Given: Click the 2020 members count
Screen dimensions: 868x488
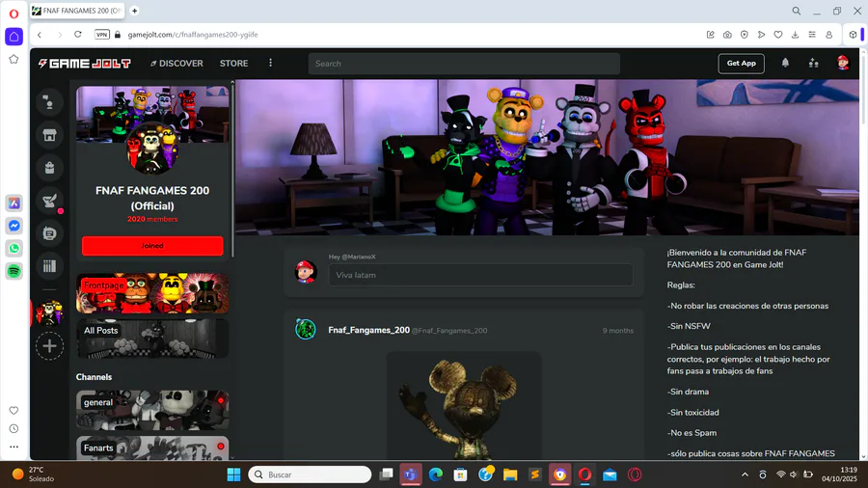Looking at the screenshot, I should pos(152,219).
